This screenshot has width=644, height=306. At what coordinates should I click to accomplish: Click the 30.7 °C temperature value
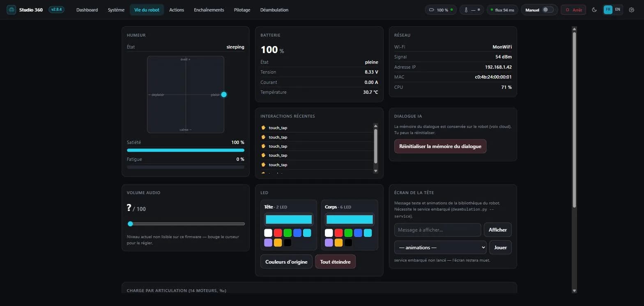370,92
